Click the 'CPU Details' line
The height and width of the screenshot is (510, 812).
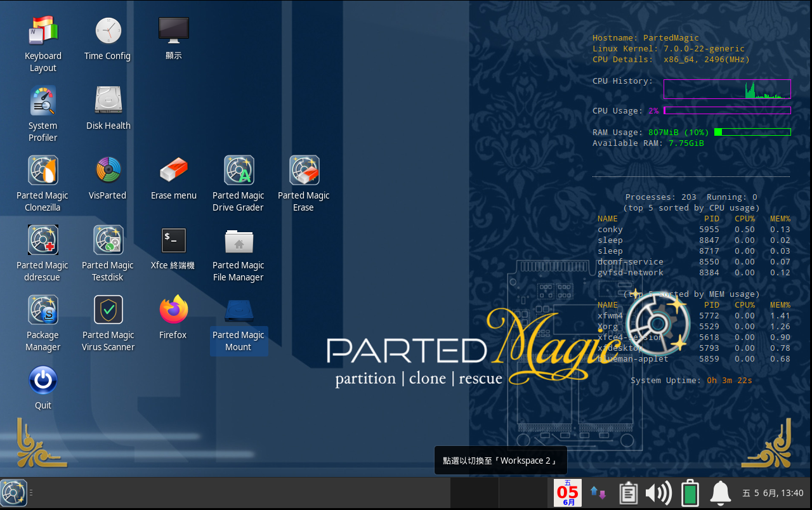(x=671, y=59)
